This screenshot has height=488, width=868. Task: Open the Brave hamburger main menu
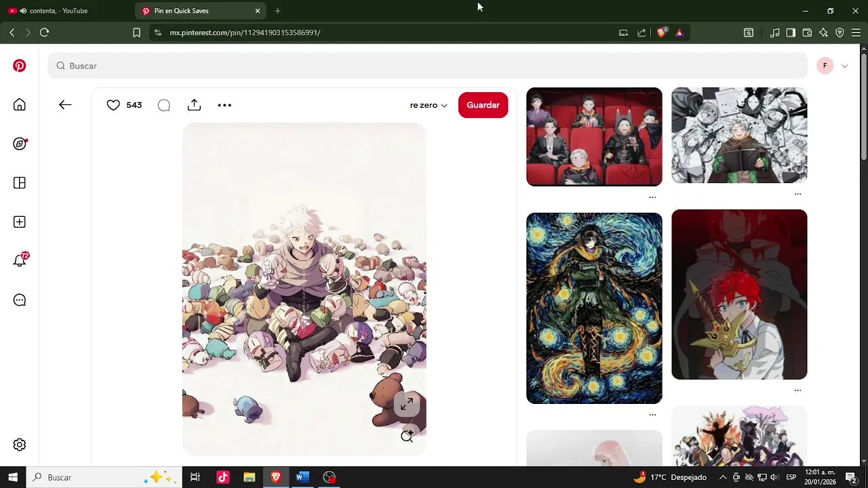856,32
